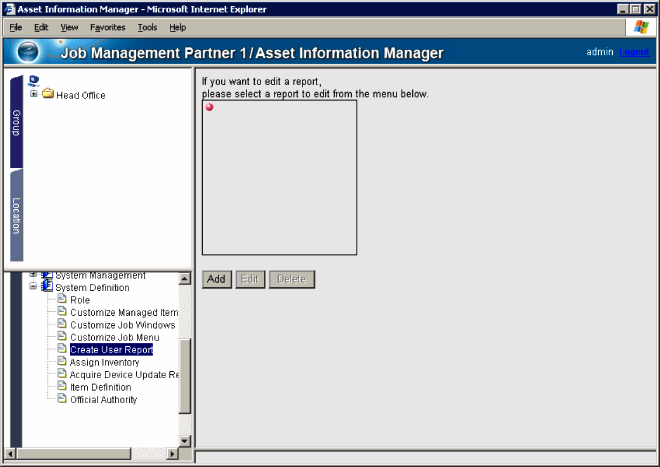
Task: Click the System Management book icon
Action: [47, 275]
